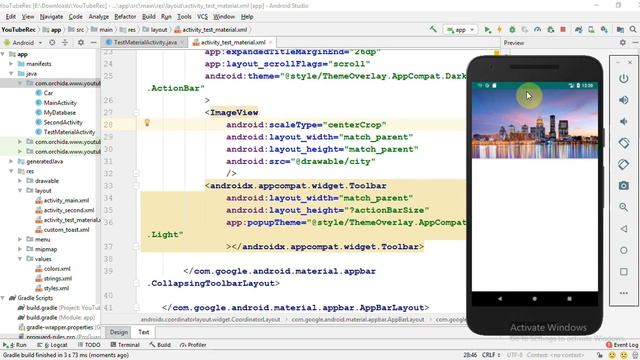The width and height of the screenshot is (640, 360).
Task: Click emulator rotate left icon
Action: [623, 143]
